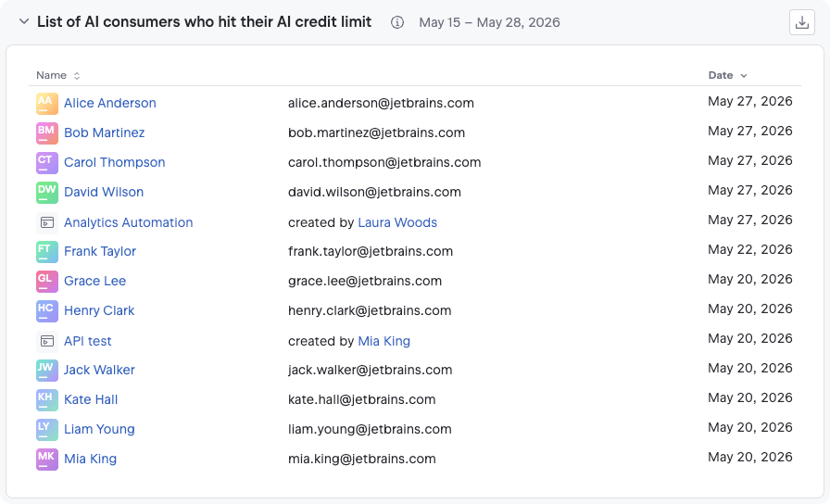
Task: Click the download report icon
Action: pos(802,22)
